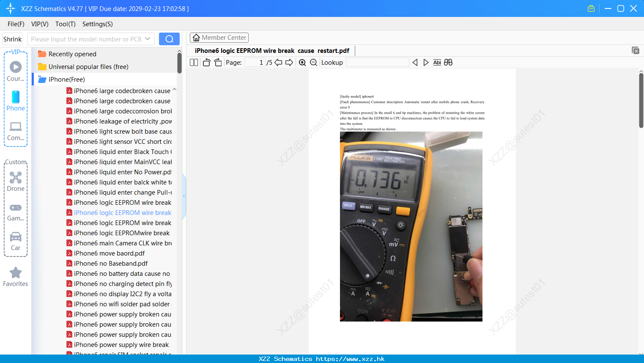Open iPhone6 no charging detect pin file

[119, 284]
